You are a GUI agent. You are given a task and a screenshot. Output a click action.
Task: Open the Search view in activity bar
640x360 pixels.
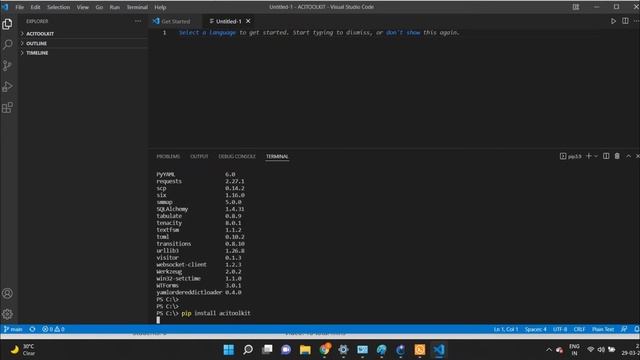coord(7,44)
